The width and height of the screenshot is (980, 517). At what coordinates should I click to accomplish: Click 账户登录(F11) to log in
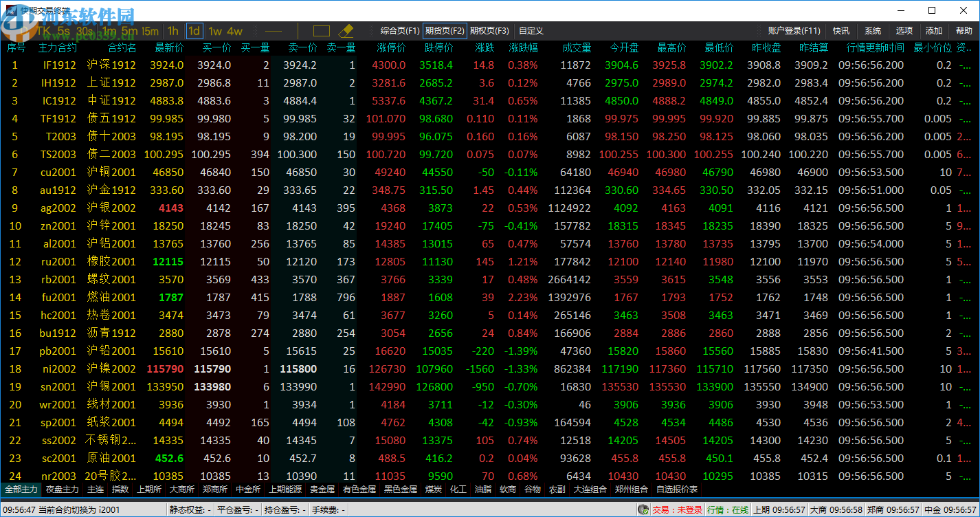794,31
